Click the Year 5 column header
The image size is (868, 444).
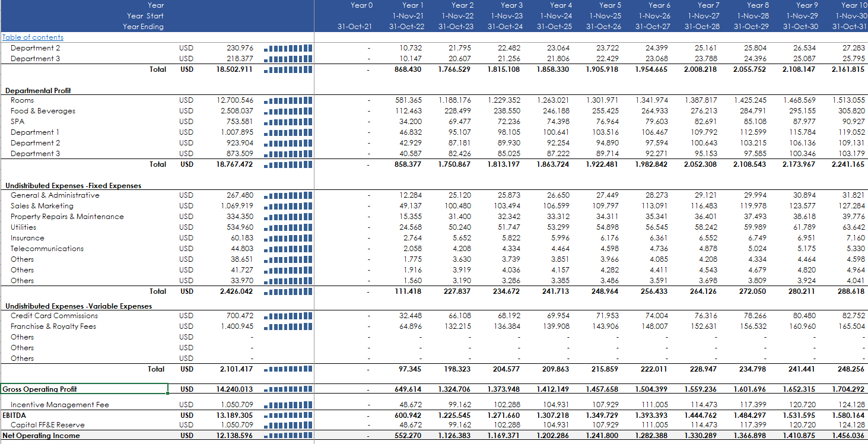point(611,5)
